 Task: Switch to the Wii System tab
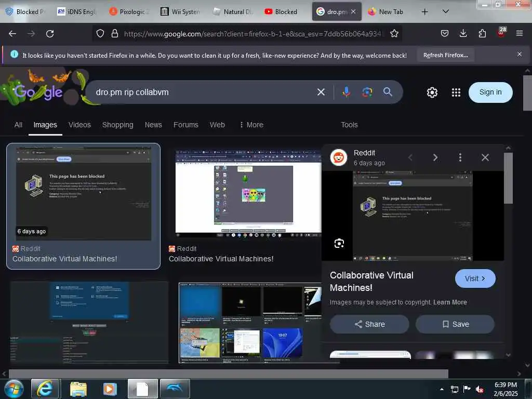click(180, 12)
